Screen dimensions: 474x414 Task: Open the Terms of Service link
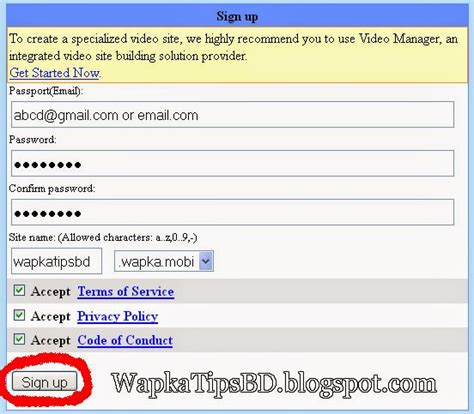(126, 291)
